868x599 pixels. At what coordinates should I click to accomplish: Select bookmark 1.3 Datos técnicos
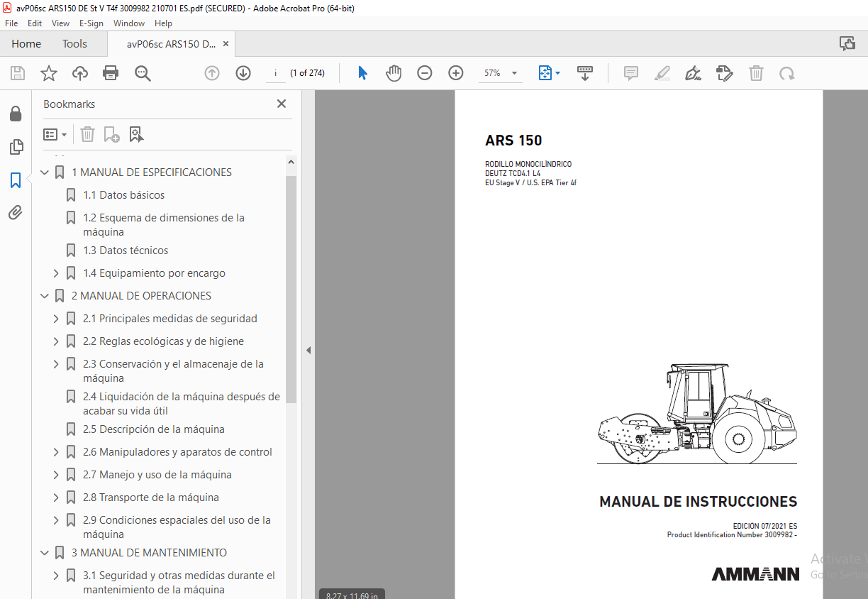pyautogui.click(x=126, y=251)
